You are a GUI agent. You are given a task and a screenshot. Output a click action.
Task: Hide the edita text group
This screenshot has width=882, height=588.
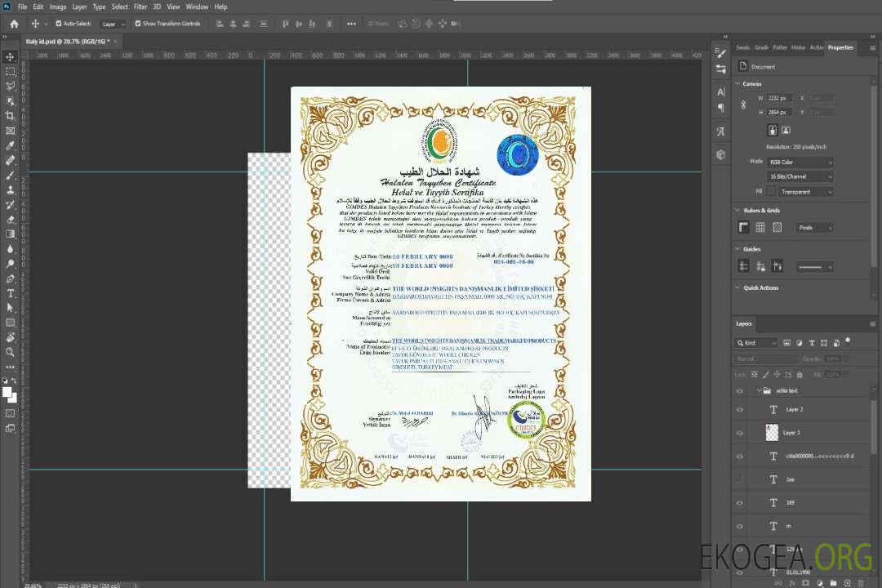point(740,391)
